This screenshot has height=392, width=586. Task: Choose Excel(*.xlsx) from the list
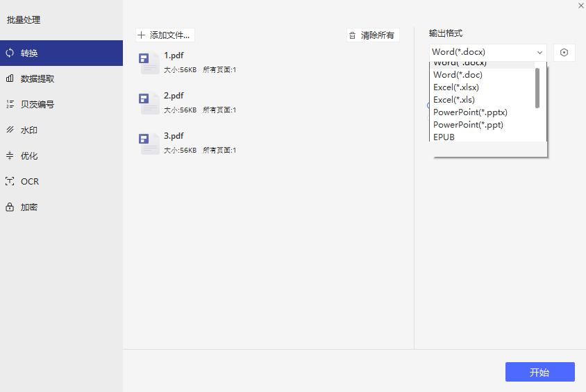click(482, 87)
